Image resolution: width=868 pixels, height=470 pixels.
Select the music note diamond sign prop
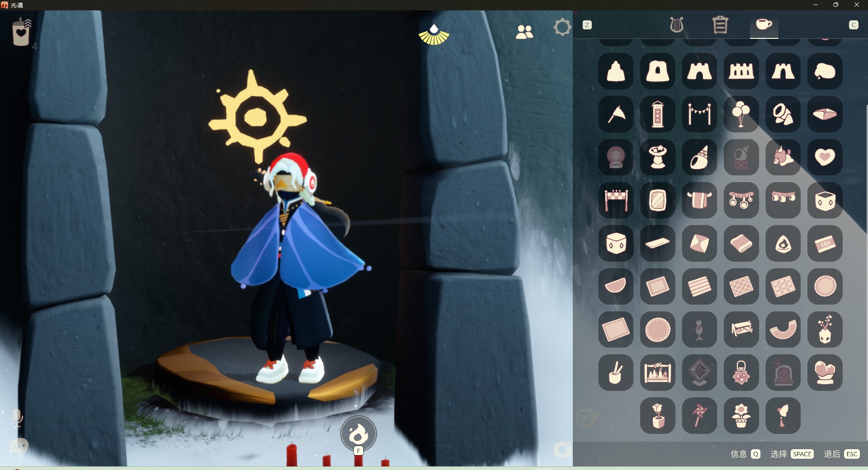click(699, 372)
